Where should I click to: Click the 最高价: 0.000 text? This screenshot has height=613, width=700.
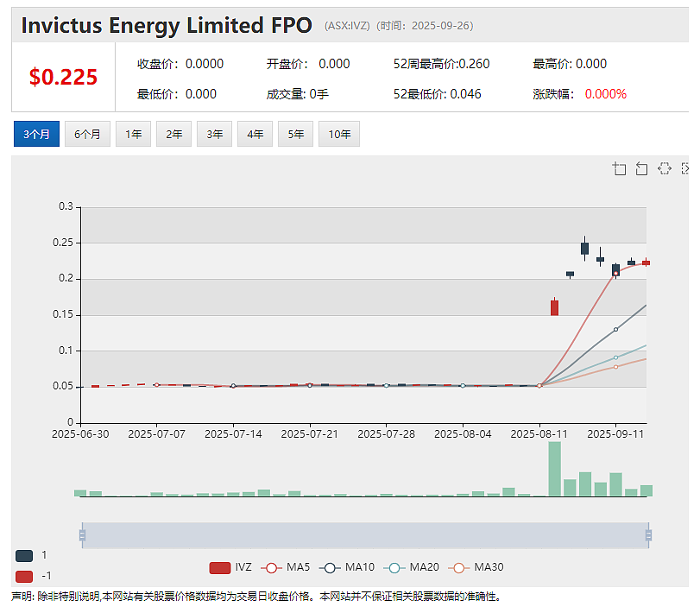pyautogui.click(x=570, y=64)
